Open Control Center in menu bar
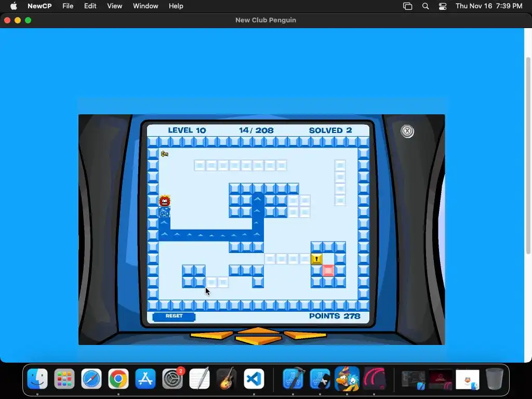532x399 pixels. 443,6
